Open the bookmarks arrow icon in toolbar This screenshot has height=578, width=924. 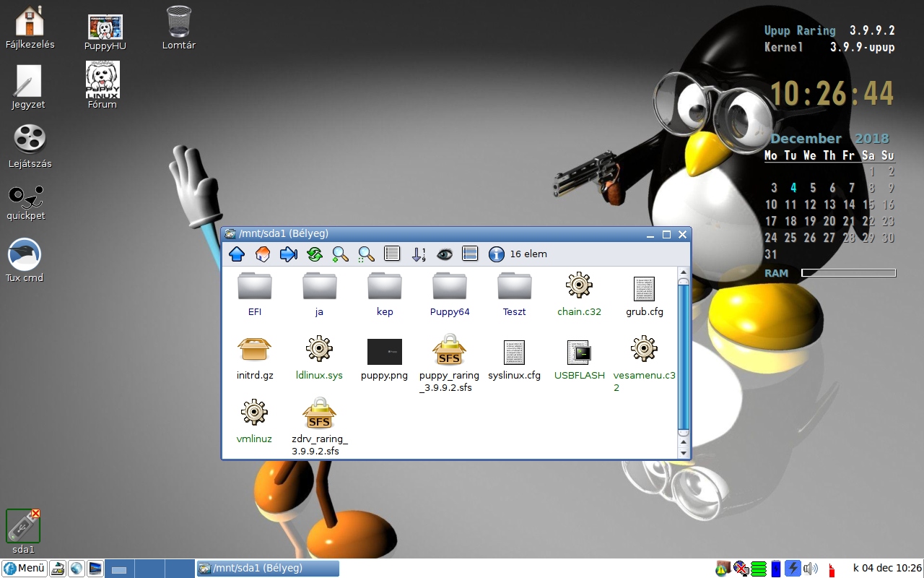[x=289, y=254]
